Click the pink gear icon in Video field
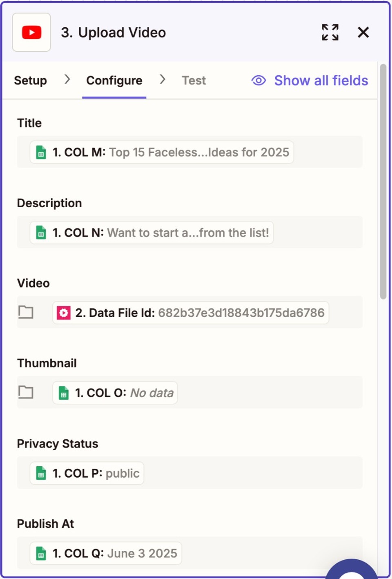Screen dimensions: 392x579 (64, 313)
